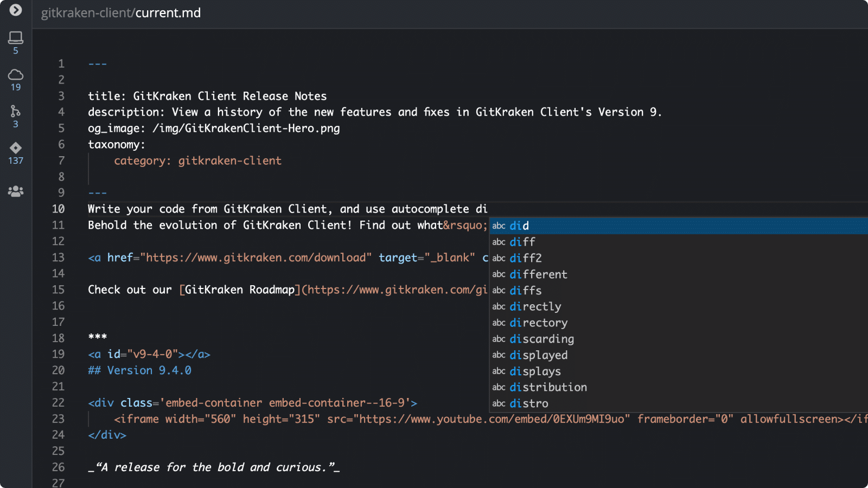This screenshot has height=488, width=868.
Task: Select autocomplete suggestion 'directly'
Action: tap(679, 306)
